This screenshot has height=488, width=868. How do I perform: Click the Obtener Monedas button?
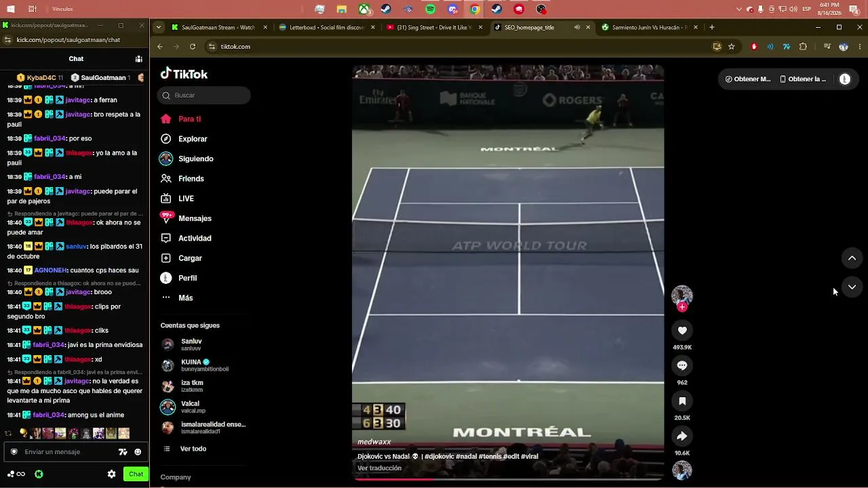tap(747, 79)
